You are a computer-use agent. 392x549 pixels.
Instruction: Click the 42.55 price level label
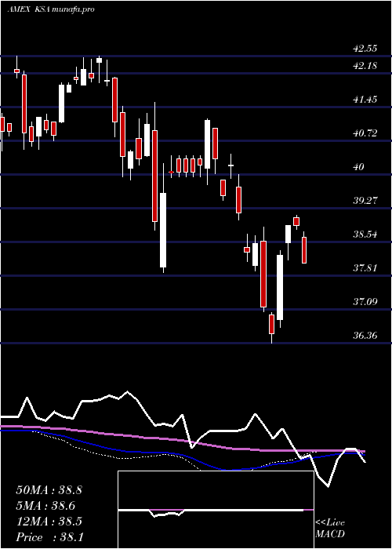(365, 49)
